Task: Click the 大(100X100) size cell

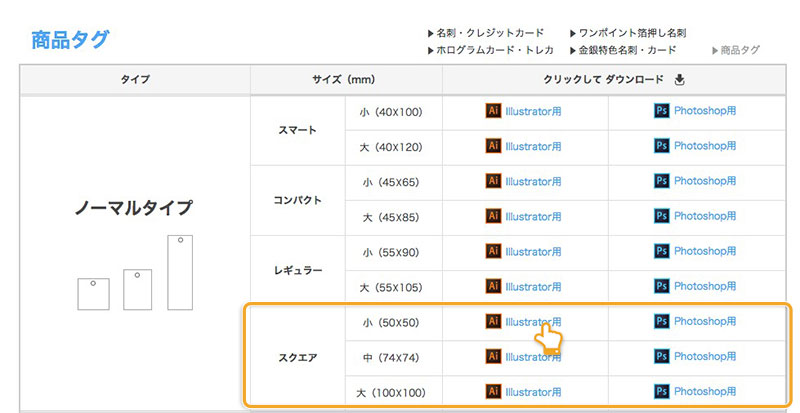Action: [393, 393]
